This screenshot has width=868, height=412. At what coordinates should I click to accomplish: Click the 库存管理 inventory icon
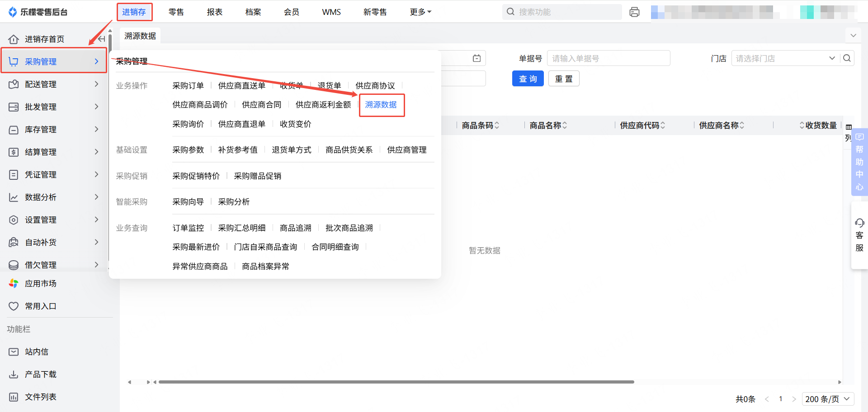(x=14, y=130)
